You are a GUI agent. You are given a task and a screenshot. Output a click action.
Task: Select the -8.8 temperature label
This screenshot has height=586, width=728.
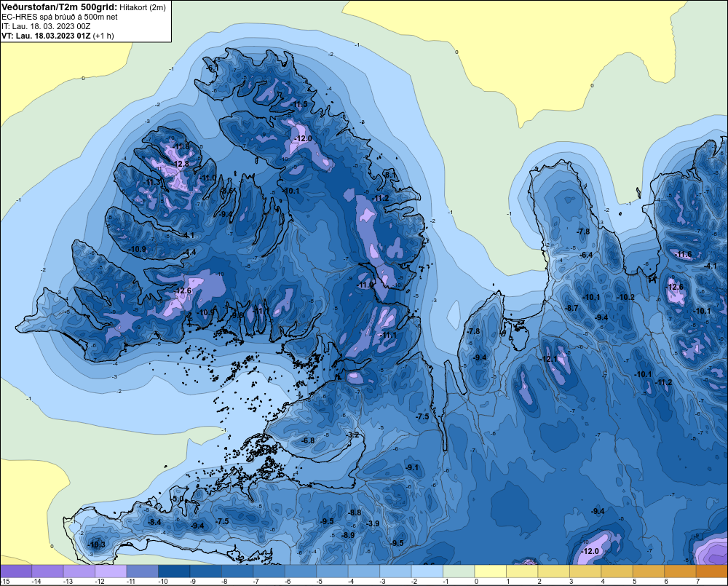355,512
